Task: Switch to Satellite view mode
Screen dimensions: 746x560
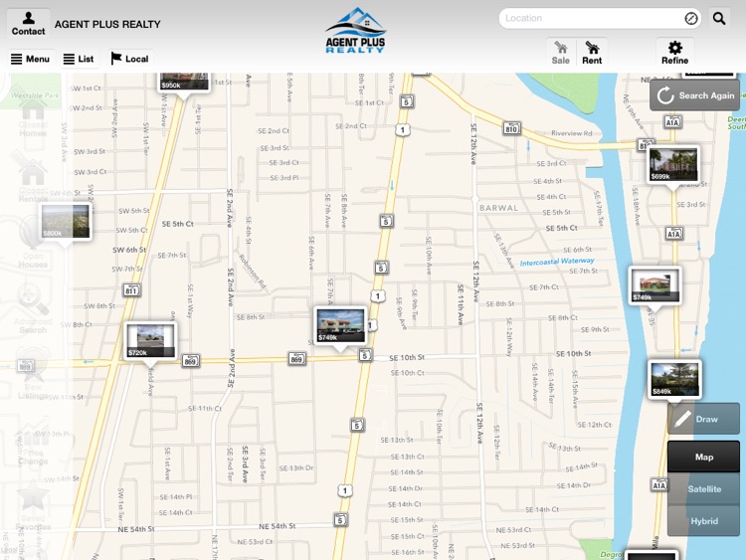Action: (x=703, y=488)
